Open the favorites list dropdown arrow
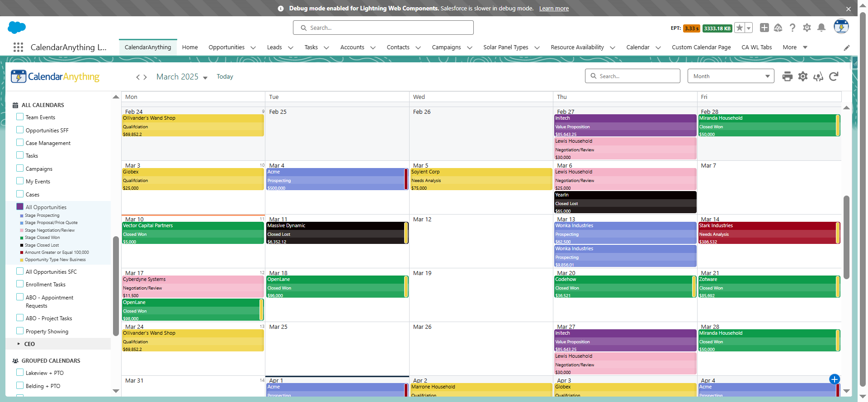This screenshot has height=402, width=868. coord(749,28)
